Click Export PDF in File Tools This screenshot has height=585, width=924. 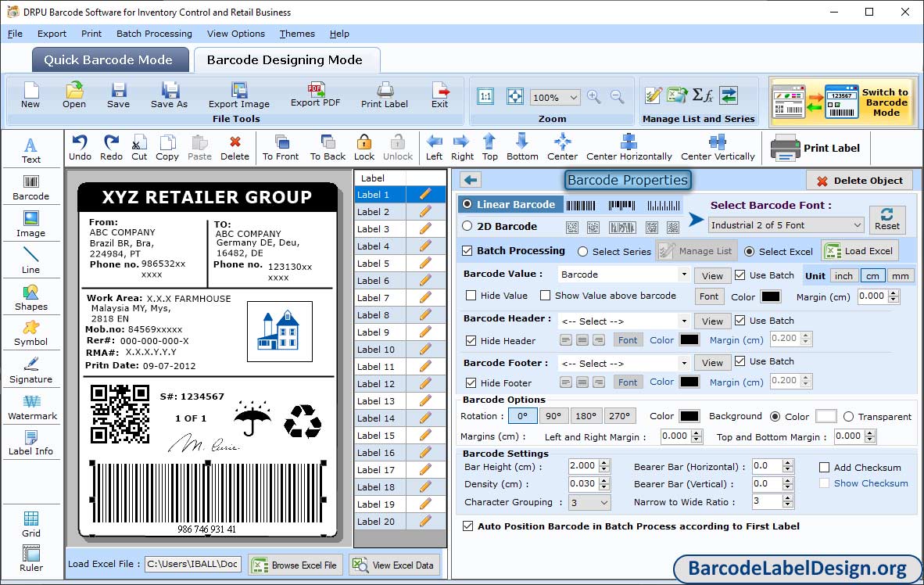(x=315, y=95)
